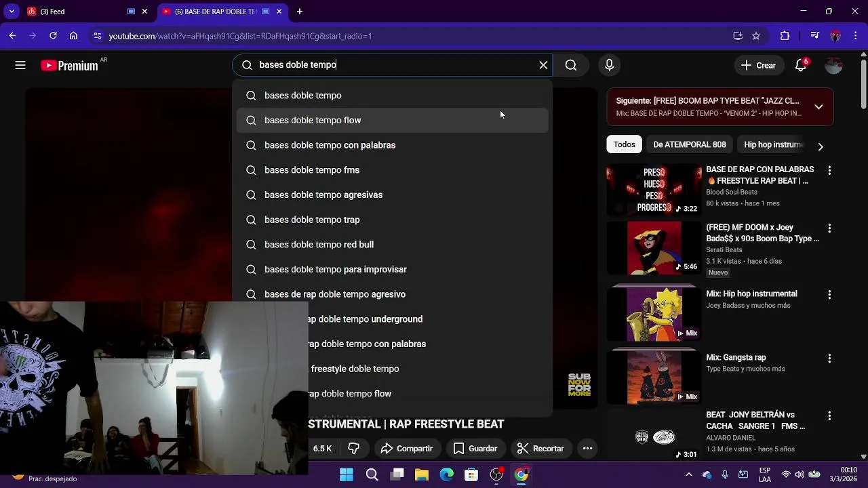Open browser extensions puzzle icon

click(x=785, y=36)
